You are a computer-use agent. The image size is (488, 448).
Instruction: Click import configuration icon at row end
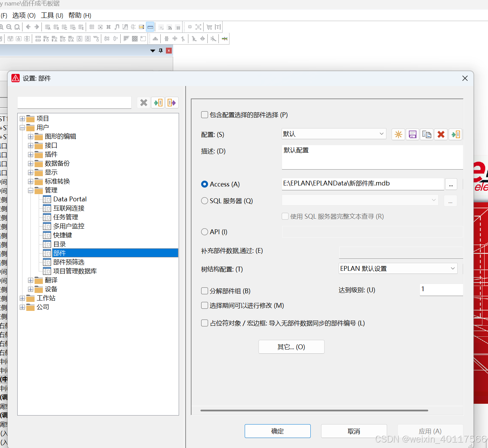click(x=456, y=134)
